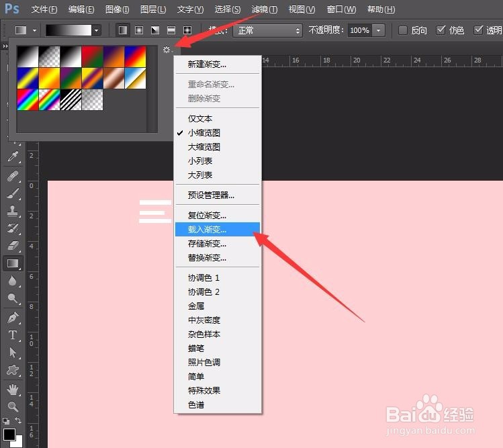Image resolution: width=503 pixels, height=448 pixels.
Task: Choose 替换渐变 replace gradients entry
Action: (218, 258)
